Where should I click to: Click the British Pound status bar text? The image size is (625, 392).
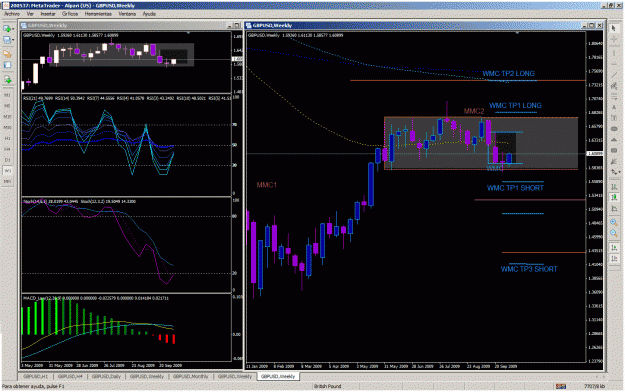327,386
